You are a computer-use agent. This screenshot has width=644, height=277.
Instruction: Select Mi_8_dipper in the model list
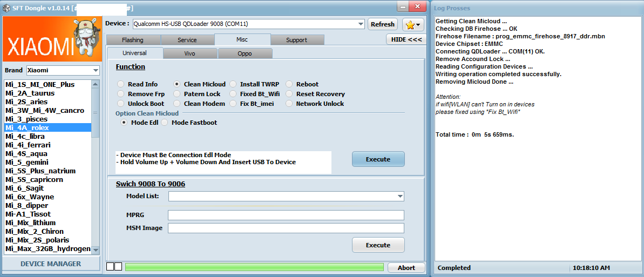(48, 206)
